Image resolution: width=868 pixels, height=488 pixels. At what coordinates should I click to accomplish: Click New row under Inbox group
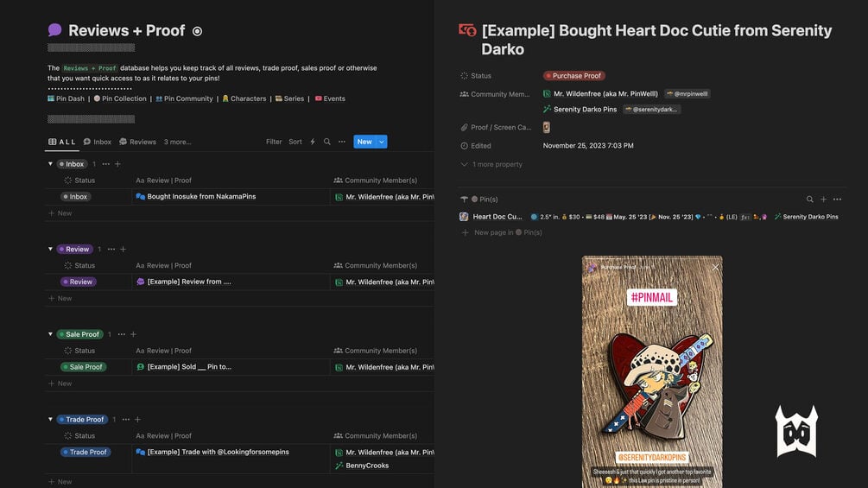(x=60, y=213)
